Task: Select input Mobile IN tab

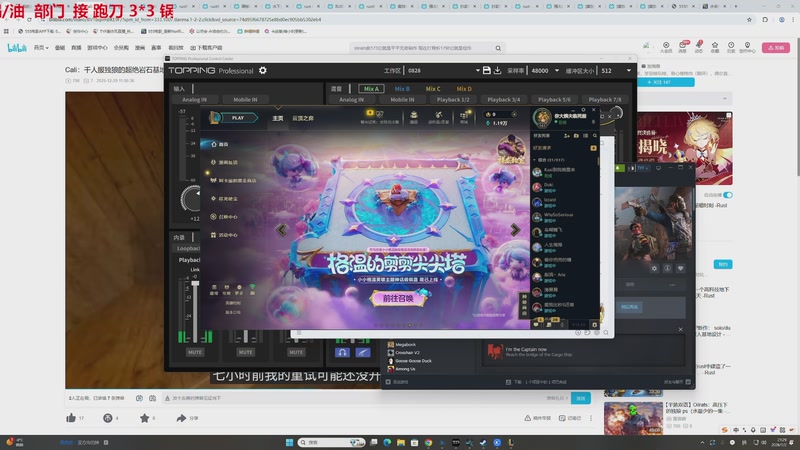Action: tap(245, 99)
